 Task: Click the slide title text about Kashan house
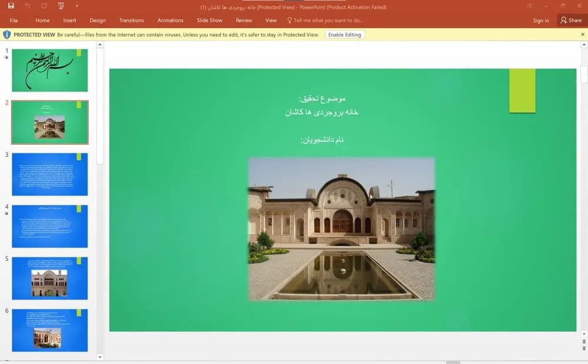pos(322,112)
